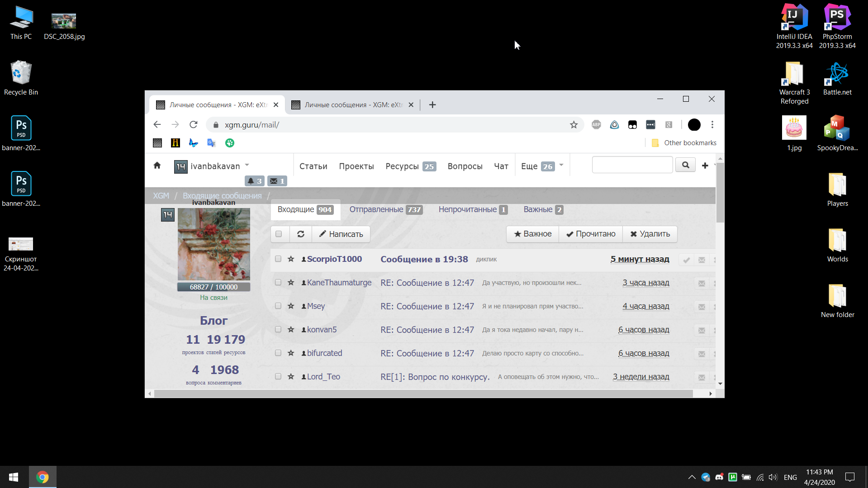Open the Чат menu item
This screenshot has height=488, width=868.
tap(501, 166)
